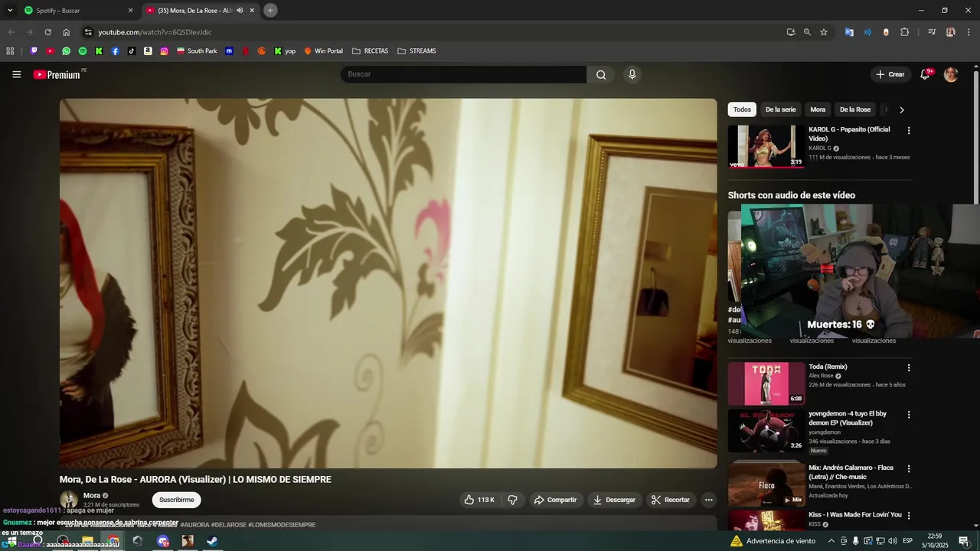Reload the YouTube page

pyautogui.click(x=47, y=32)
